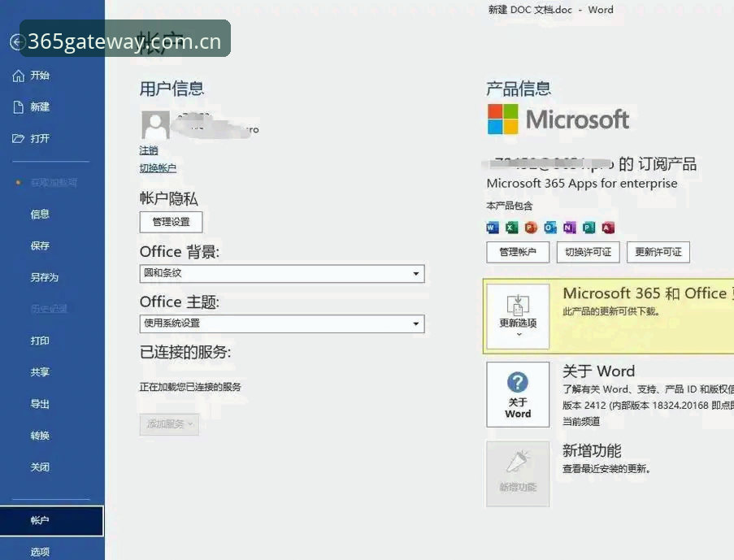Click the home icon beside 开始
The image size is (734, 560).
pos(18,76)
